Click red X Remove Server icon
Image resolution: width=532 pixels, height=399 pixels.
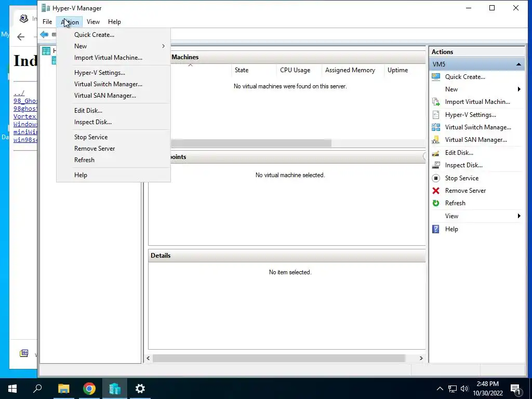436,191
